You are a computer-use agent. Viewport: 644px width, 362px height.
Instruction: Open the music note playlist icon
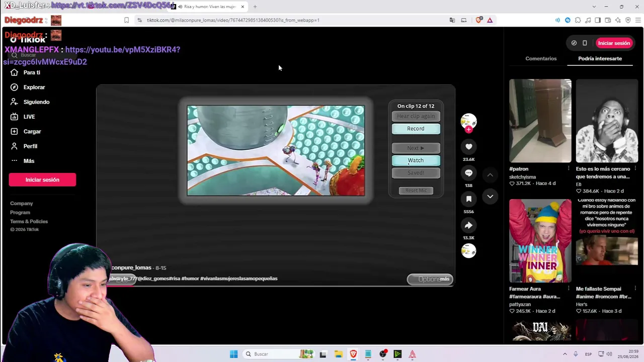point(588,20)
